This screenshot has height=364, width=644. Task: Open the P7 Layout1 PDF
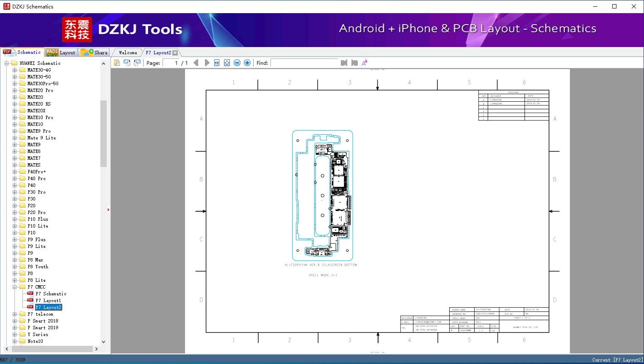click(48, 300)
